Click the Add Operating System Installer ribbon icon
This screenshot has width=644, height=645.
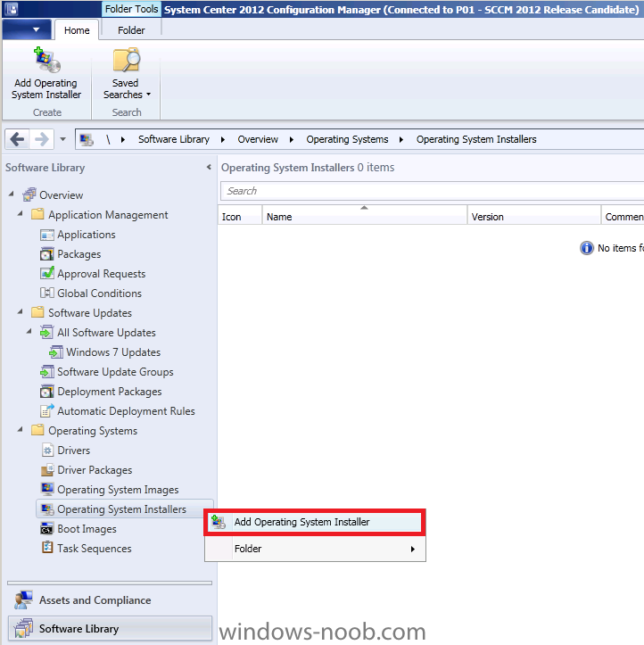tap(46, 60)
